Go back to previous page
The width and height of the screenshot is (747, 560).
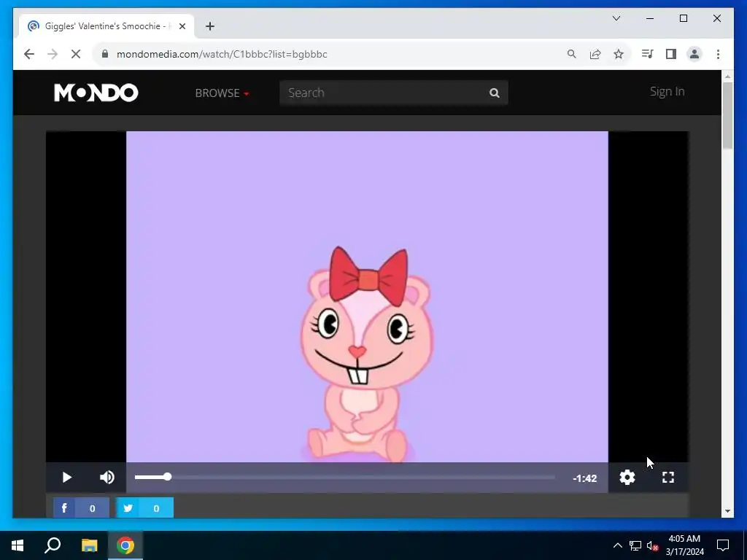29,54
